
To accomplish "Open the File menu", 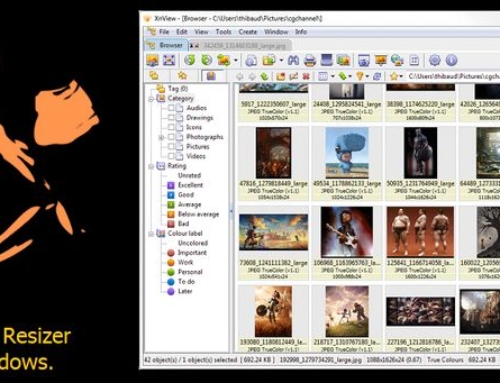I will 164,32.
